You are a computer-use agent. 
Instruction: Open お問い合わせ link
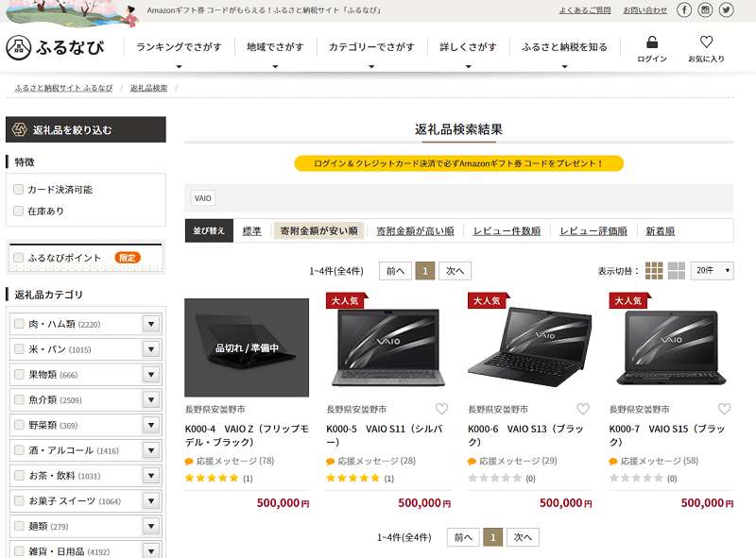click(645, 10)
